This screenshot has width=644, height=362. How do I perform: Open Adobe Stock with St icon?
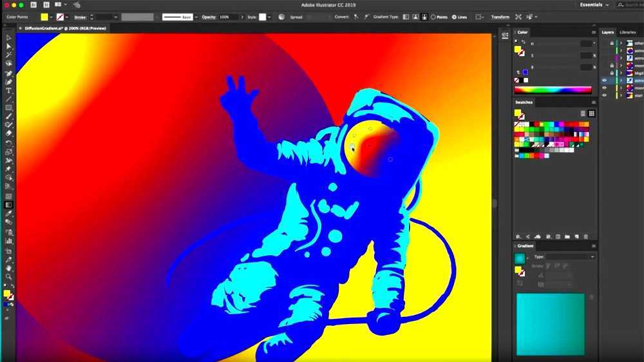46,5
